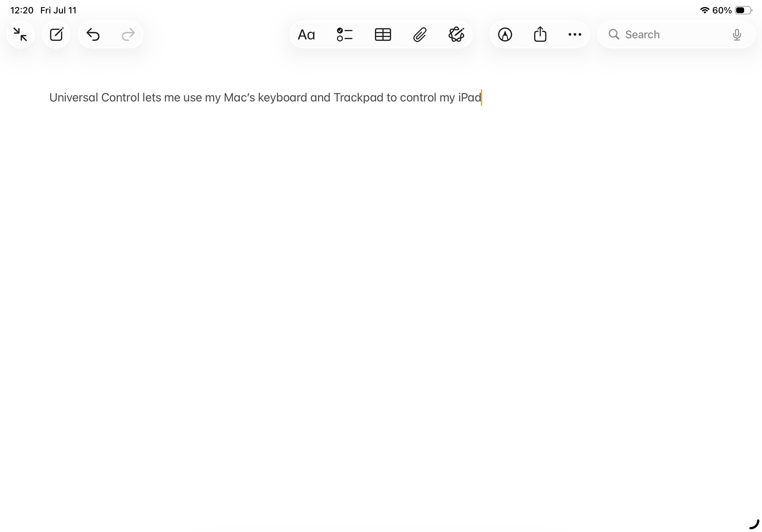This screenshot has height=532, width=762.
Task: Tap the Wi-Fi status icon
Action: (704, 10)
